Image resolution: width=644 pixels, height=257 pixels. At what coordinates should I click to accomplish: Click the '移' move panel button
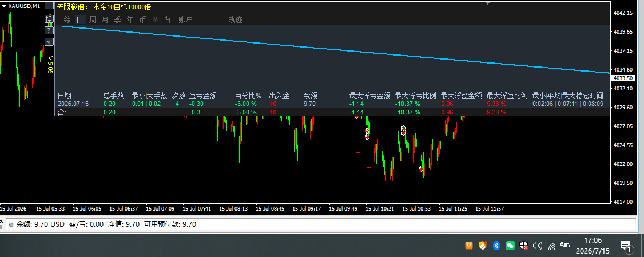(49, 18)
